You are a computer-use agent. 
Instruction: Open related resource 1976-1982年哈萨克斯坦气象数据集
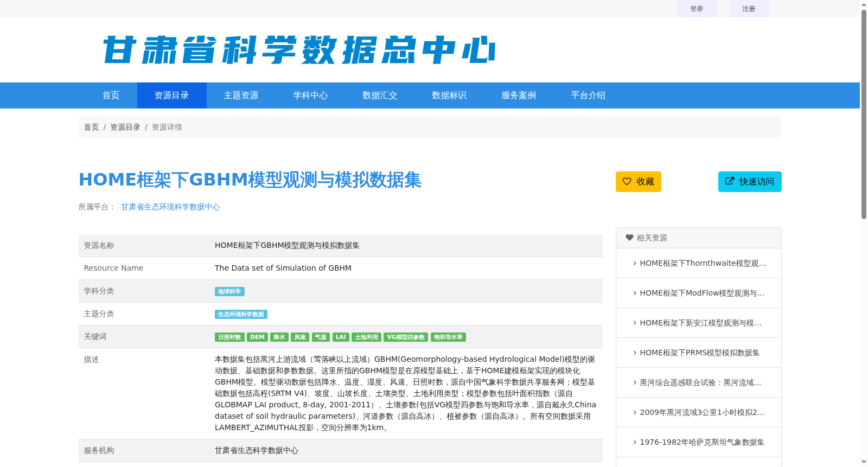702,442
